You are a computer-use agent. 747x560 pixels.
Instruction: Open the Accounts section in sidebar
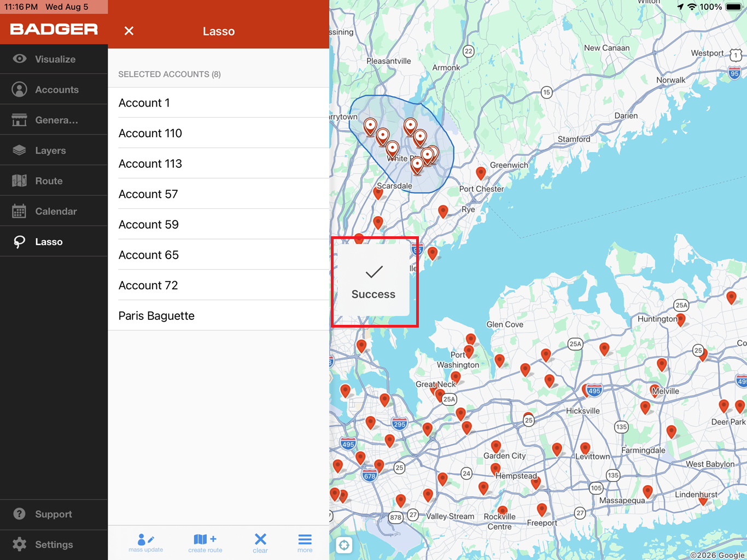point(54,90)
